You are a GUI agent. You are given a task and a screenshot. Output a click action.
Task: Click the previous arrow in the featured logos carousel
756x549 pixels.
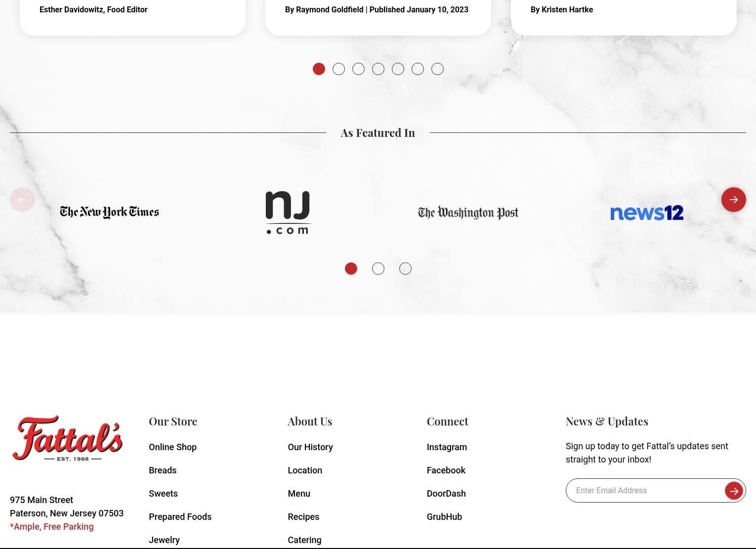coord(22,200)
